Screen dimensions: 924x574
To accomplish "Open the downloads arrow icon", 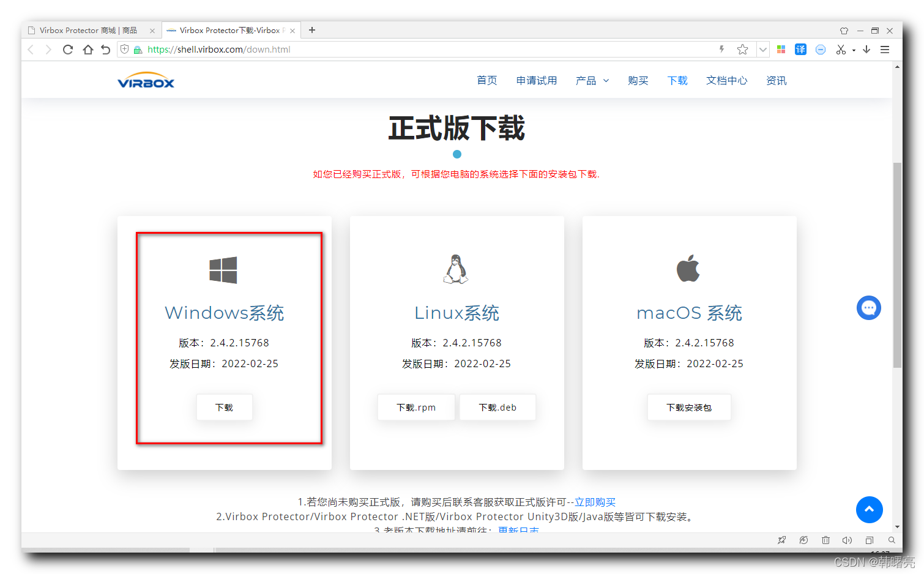I will (x=866, y=50).
